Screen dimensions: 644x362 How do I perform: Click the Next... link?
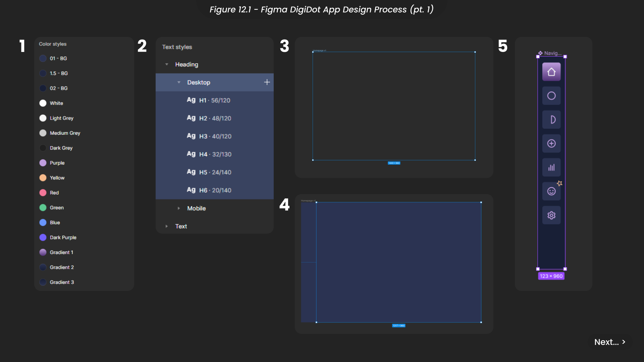click(x=610, y=342)
